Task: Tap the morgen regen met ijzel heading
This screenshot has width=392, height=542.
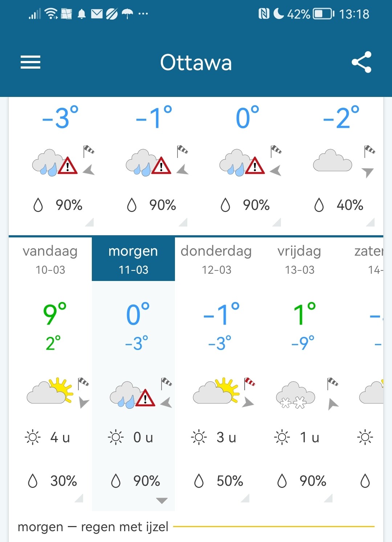Action: [x=93, y=527]
